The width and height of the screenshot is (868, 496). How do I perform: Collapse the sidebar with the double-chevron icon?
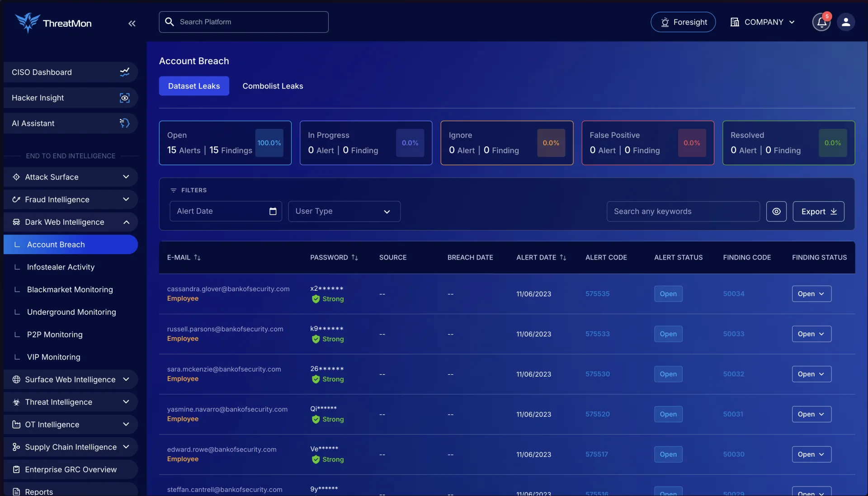[x=132, y=24]
